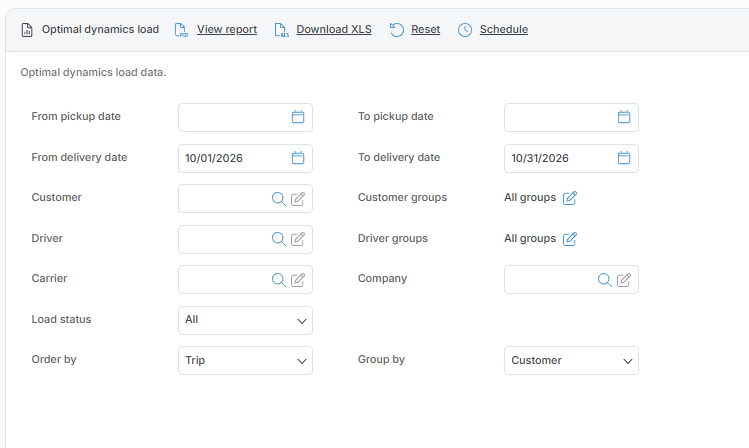Click the 'Group by' label

[381, 360]
